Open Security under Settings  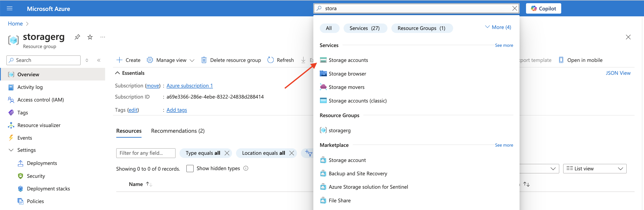coord(36,176)
